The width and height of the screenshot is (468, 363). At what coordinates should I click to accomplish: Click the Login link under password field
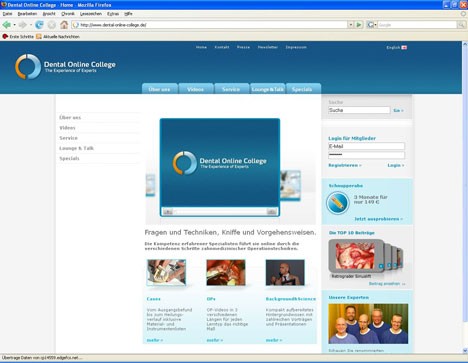pos(396,165)
